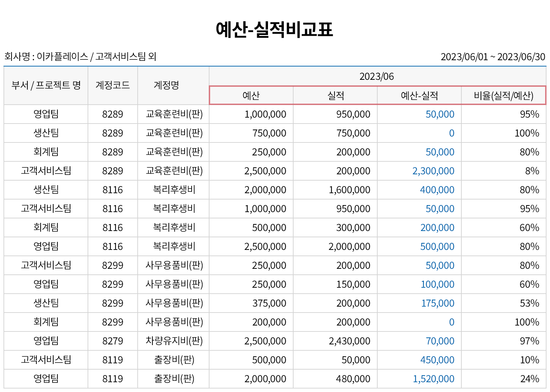
Task: Click the 480,000 actual amount cell
Action: click(336, 379)
